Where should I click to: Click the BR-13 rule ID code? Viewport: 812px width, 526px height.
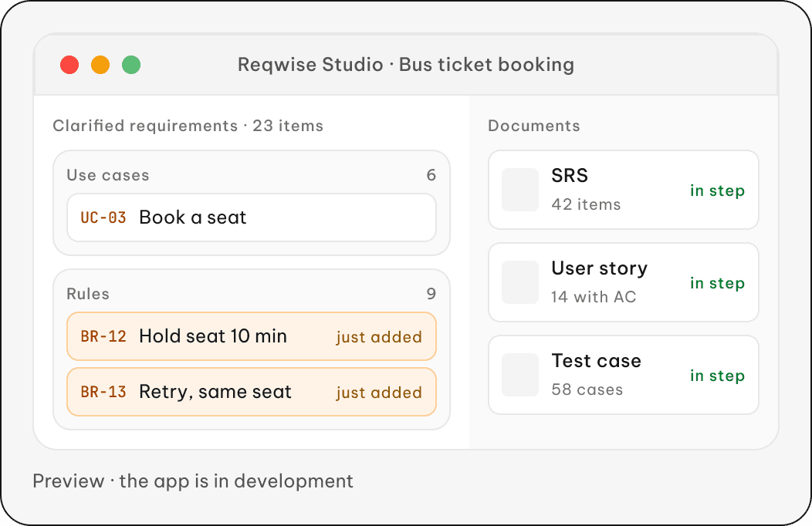(x=103, y=392)
